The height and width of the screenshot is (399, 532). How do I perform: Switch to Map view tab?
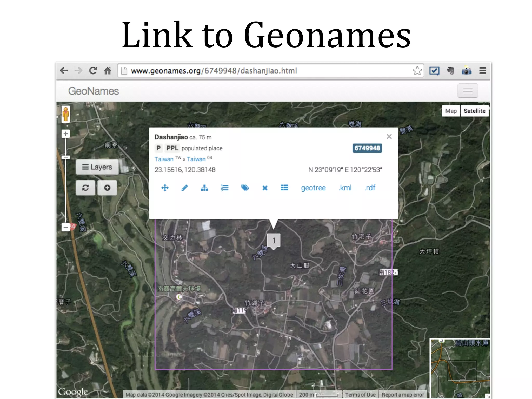(451, 111)
